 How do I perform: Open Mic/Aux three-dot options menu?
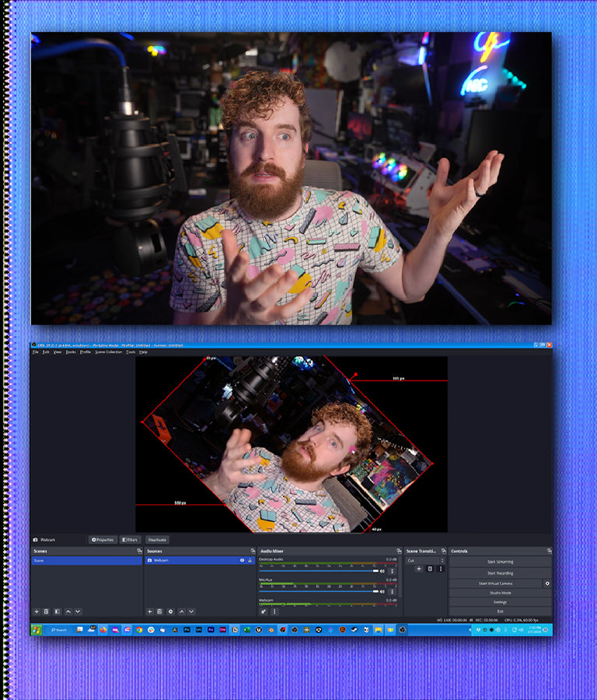[392, 592]
